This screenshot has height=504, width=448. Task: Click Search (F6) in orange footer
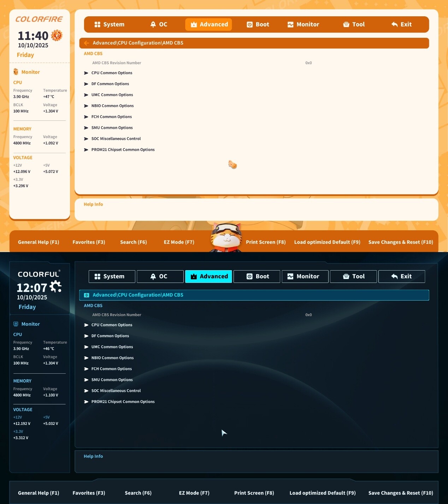[x=133, y=242]
